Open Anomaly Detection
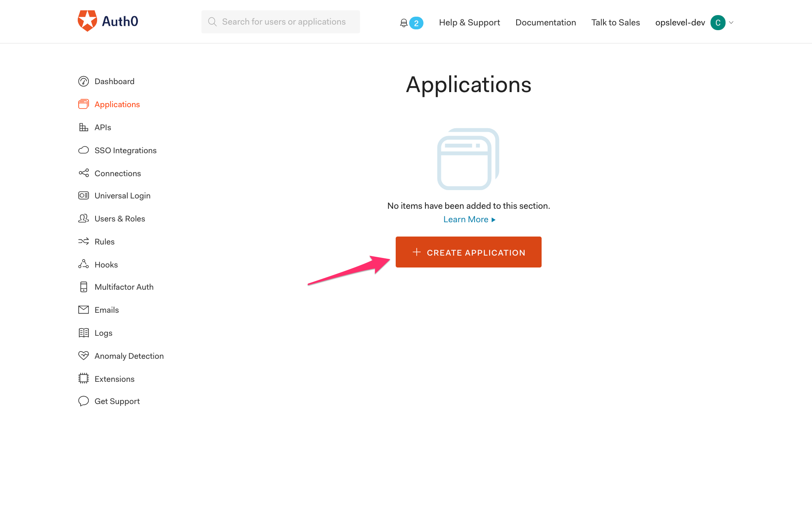The height and width of the screenshot is (508, 812). click(129, 356)
